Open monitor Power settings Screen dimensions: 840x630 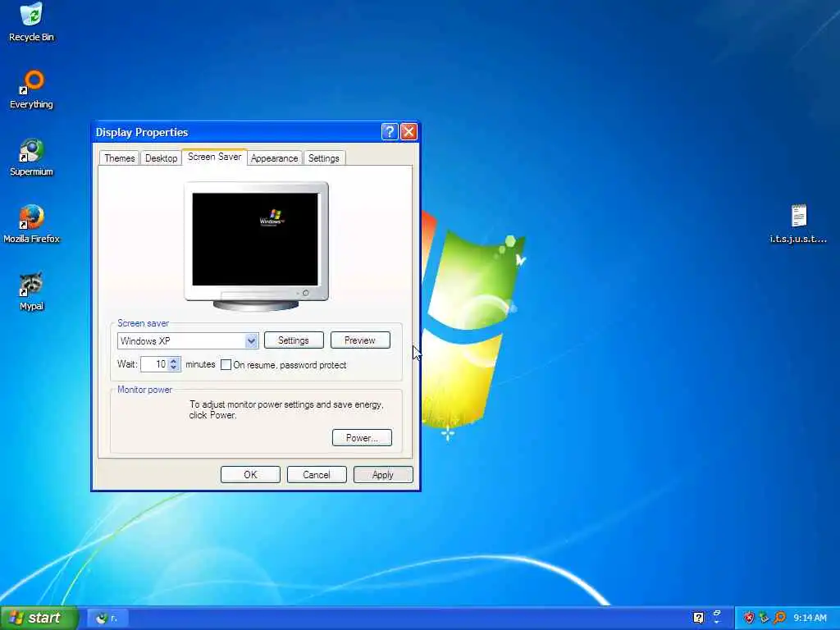(362, 438)
